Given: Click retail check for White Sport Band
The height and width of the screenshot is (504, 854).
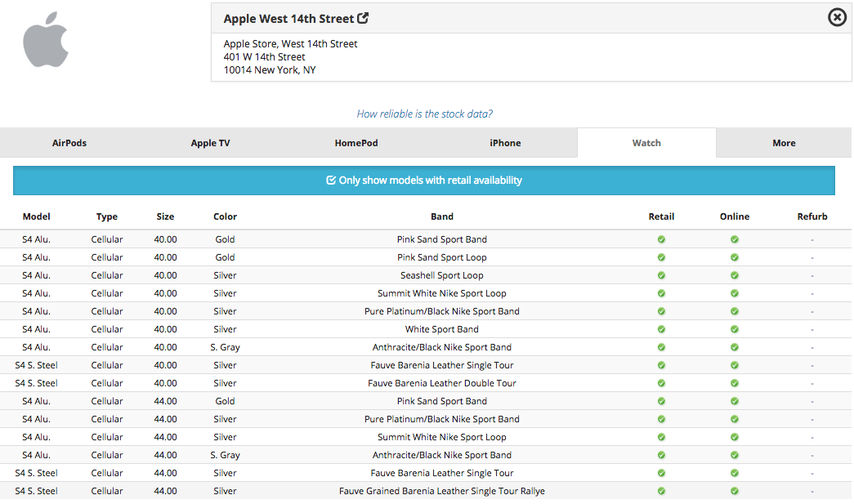Looking at the screenshot, I should click(x=661, y=329).
